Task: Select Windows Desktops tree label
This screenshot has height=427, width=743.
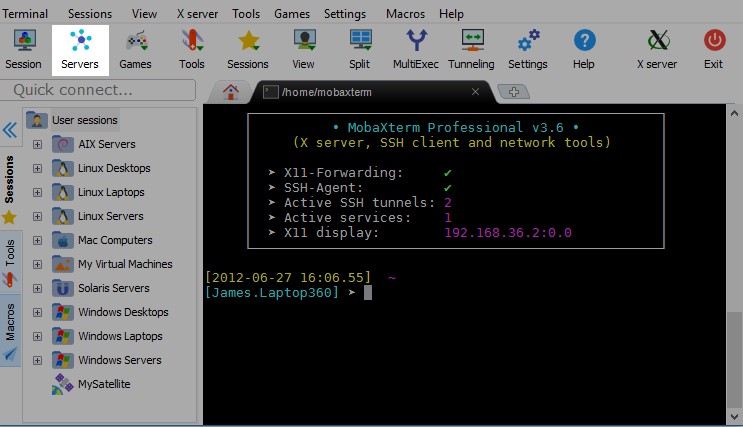Action: pos(123,312)
